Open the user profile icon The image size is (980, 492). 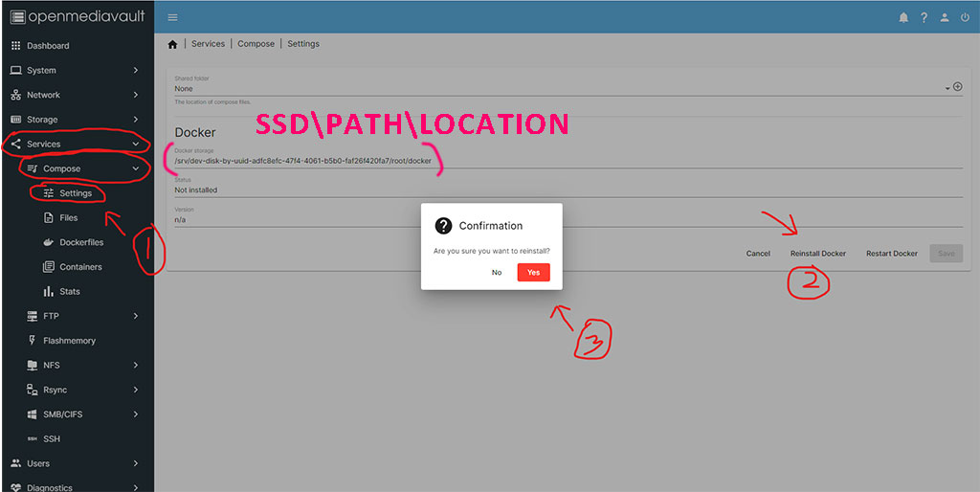(944, 17)
